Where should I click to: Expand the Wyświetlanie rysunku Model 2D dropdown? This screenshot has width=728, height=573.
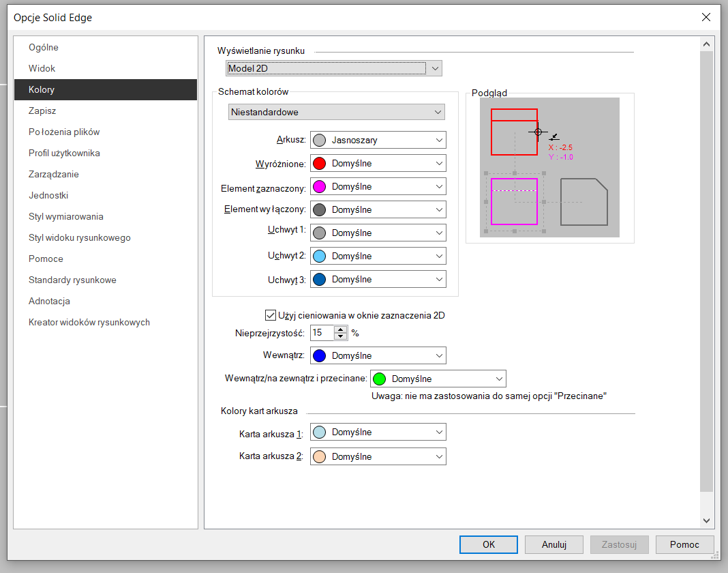coord(334,68)
